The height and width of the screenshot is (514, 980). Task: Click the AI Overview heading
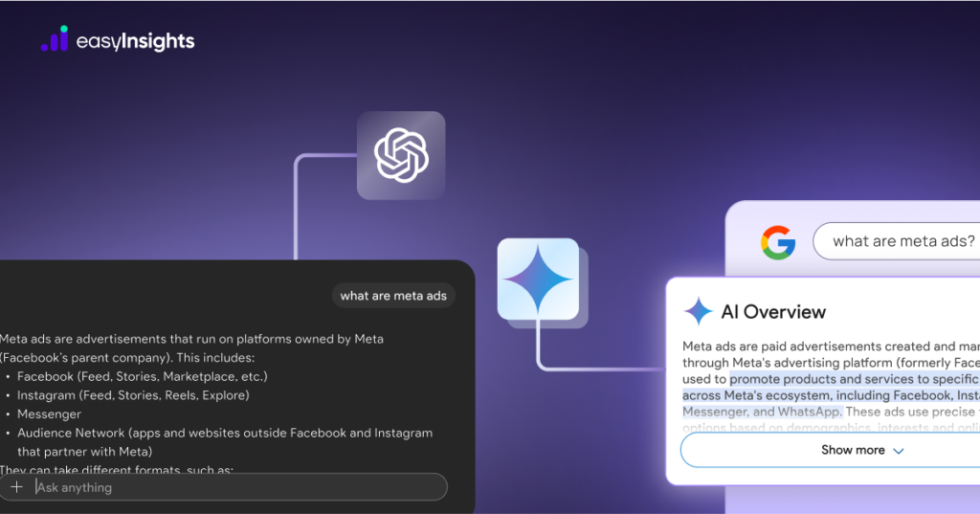tap(773, 311)
